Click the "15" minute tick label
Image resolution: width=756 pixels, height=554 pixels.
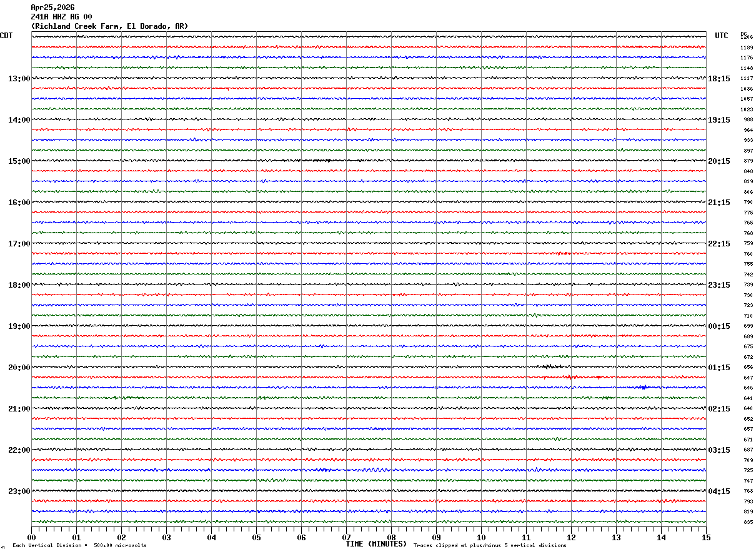(x=706, y=537)
